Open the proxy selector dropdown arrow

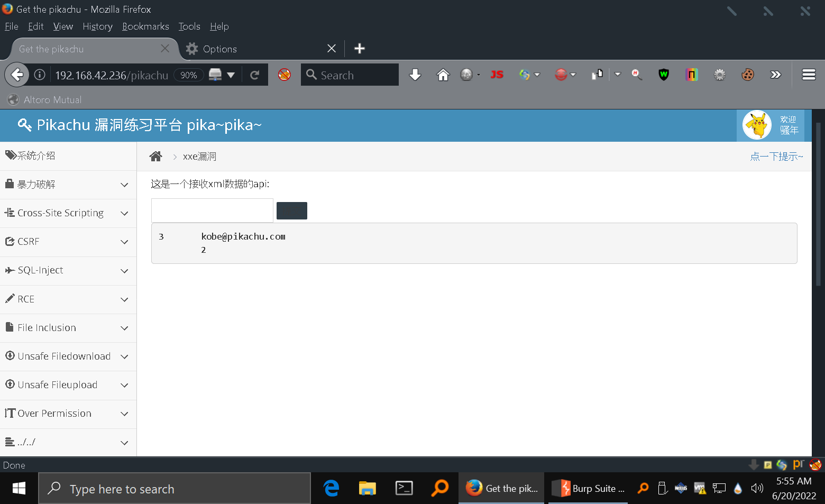pos(231,75)
